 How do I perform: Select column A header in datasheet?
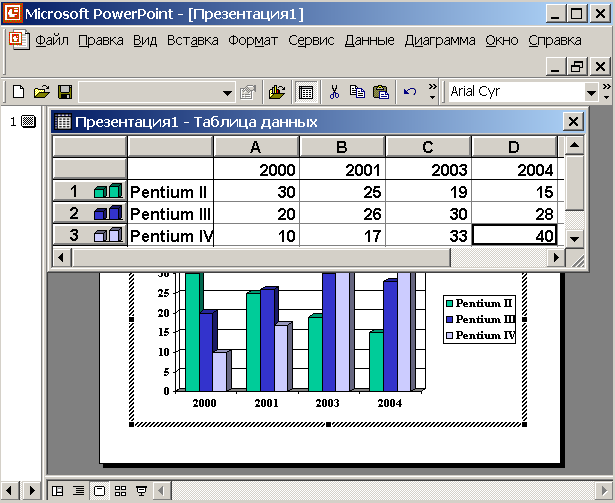click(x=256, y=147)
